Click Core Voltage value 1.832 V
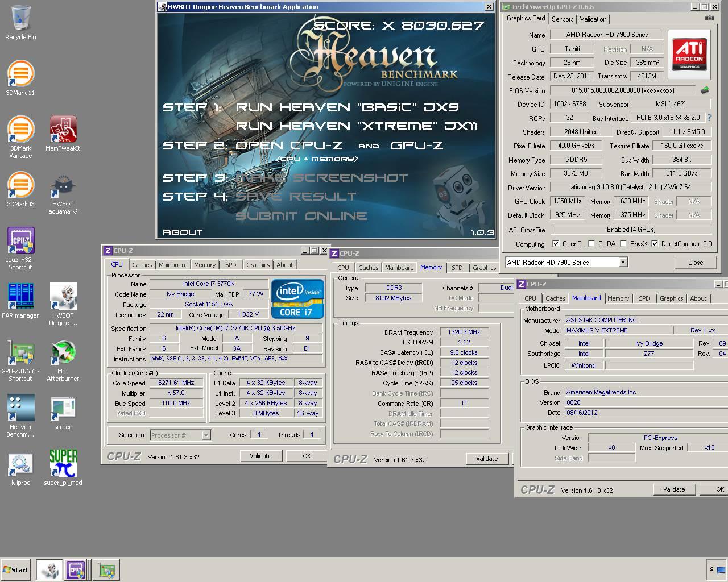 248,314
